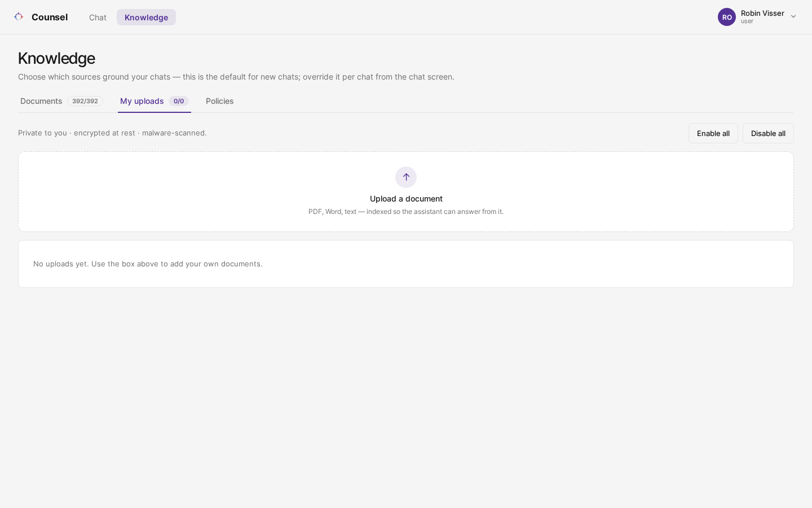Image resolution: width=812 pixels, height=508 pixels.
Task: Click the 'Choose which sources' description text
Action: click(x=236, y=77)
